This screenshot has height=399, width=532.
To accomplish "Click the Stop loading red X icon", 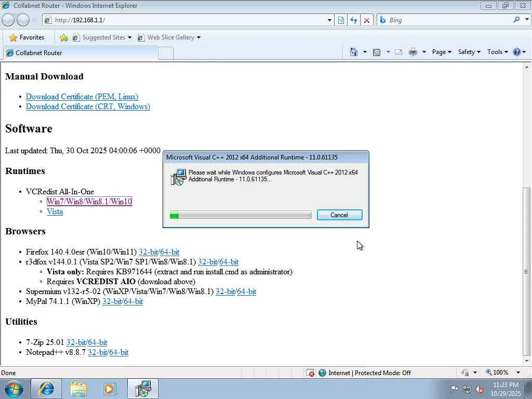I will click(x=366, y=20).
